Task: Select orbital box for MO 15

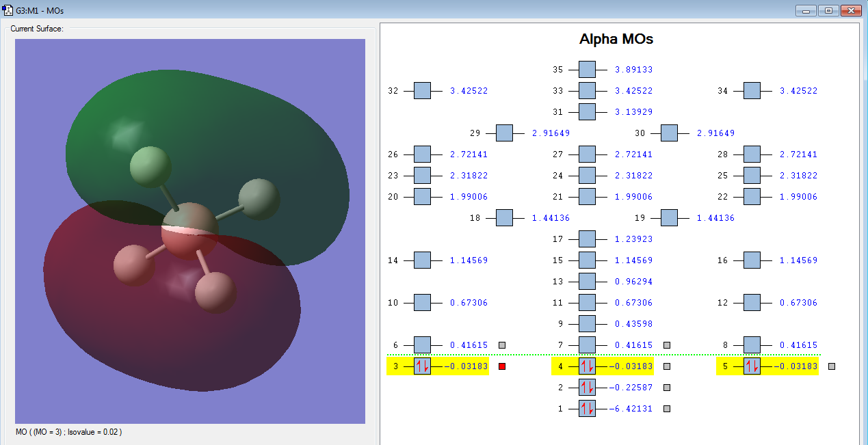Action: 587,260
